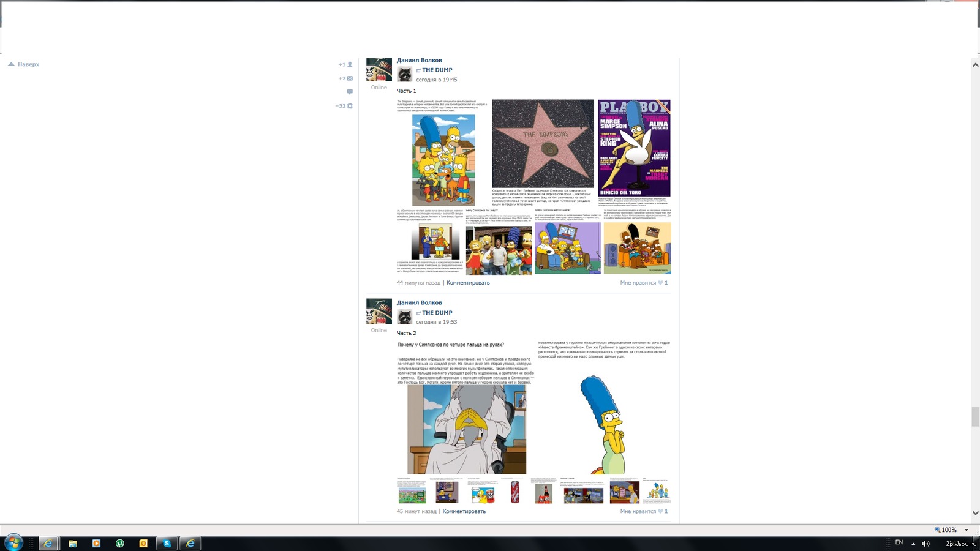Open the Windows Start menu

click(x=13, y=542)
